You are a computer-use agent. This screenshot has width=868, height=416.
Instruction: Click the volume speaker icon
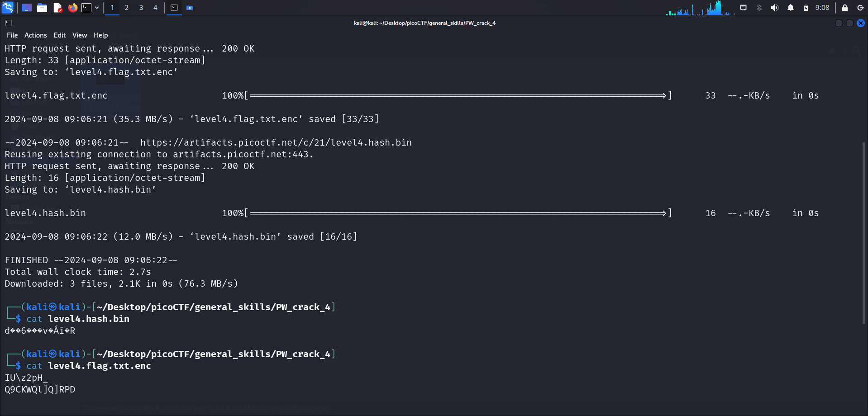[x=775, y=8]
